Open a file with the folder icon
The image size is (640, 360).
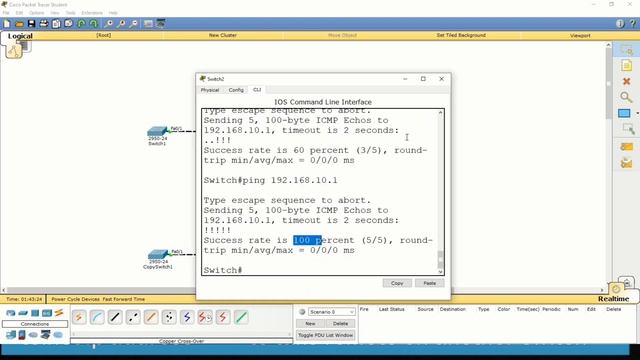(19, 24)
